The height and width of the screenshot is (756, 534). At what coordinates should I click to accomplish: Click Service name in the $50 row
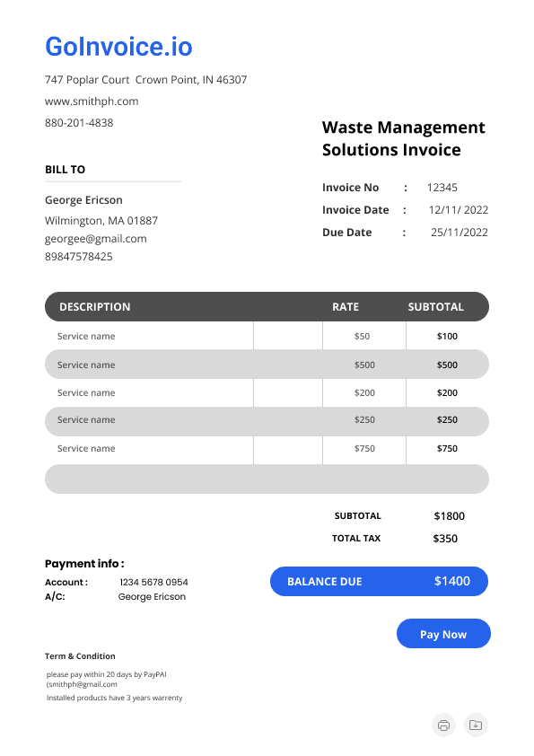click(86, 337)
